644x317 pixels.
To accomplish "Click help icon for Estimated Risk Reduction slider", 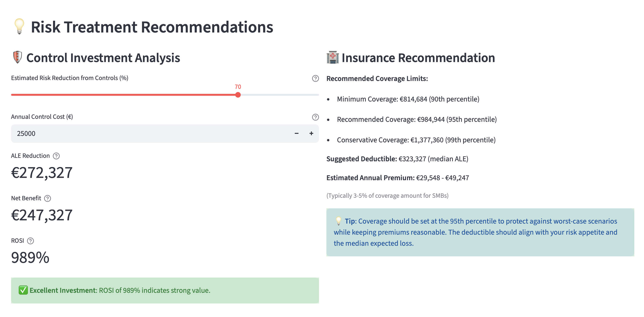I will click(x=315, y=78).
